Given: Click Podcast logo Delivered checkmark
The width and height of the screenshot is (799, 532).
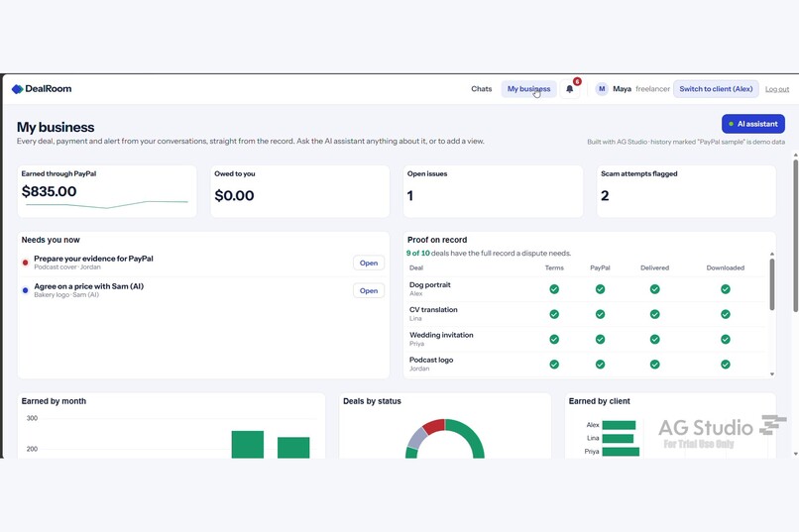Looking at the screenshot, I should click(x=655, y=364).
